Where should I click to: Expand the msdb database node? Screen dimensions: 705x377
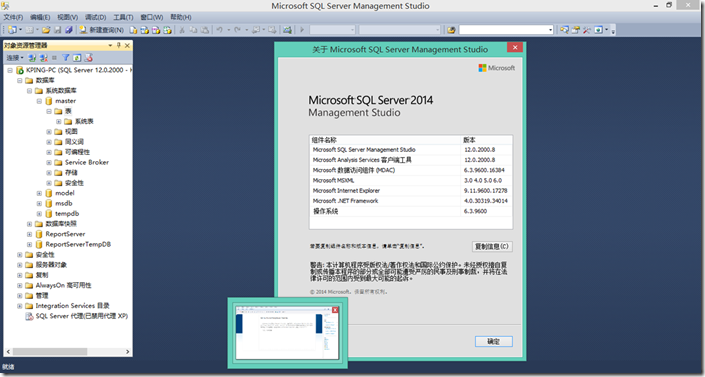click(x=39, y=203)
